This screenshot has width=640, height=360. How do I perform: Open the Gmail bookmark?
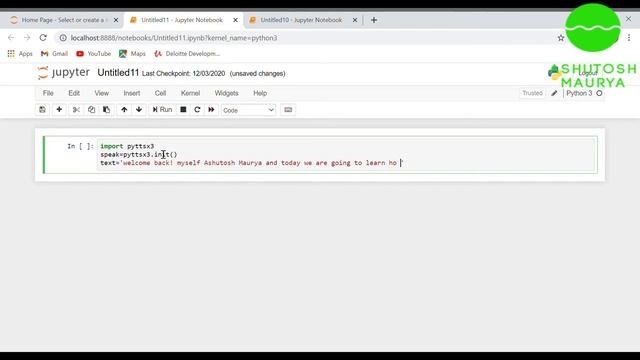click(54, 53)
